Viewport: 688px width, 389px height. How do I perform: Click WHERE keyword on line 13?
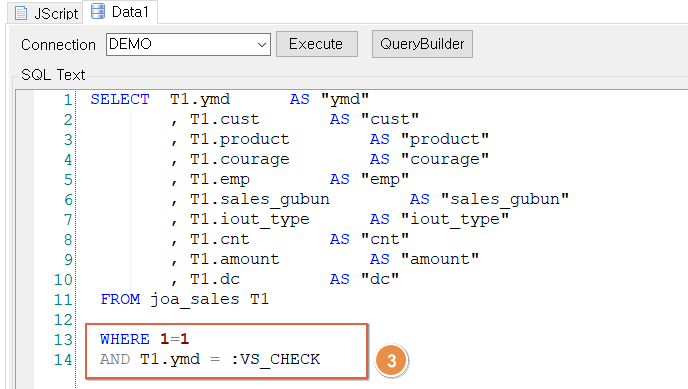125,339
